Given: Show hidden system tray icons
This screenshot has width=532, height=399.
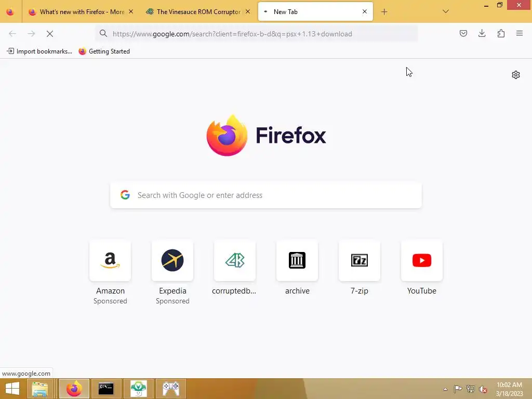Looking at the screenshot, I should pos(445,389).
